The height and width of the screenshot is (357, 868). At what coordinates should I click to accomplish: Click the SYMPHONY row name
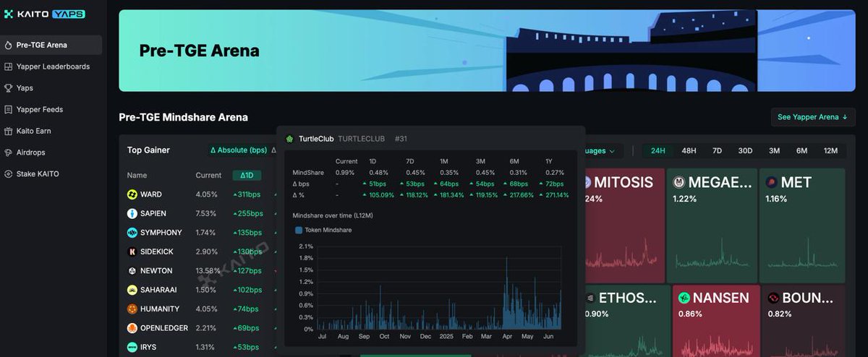tap(161, 233)
